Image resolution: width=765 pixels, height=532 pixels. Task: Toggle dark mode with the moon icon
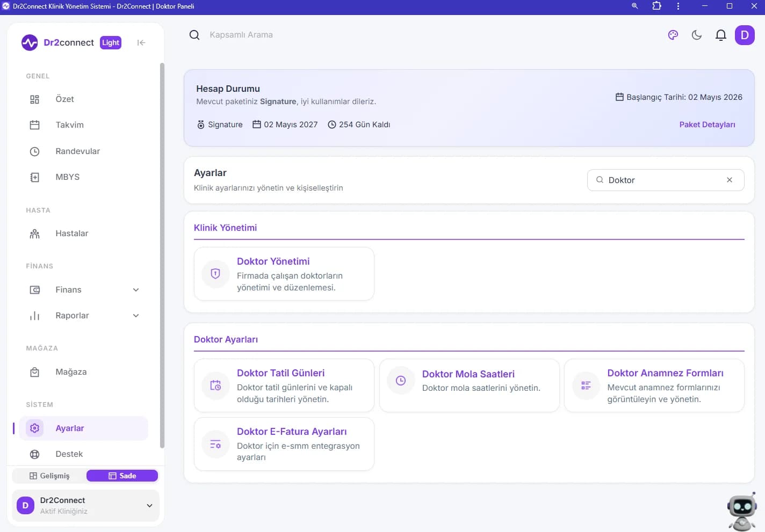pos(697,35)
